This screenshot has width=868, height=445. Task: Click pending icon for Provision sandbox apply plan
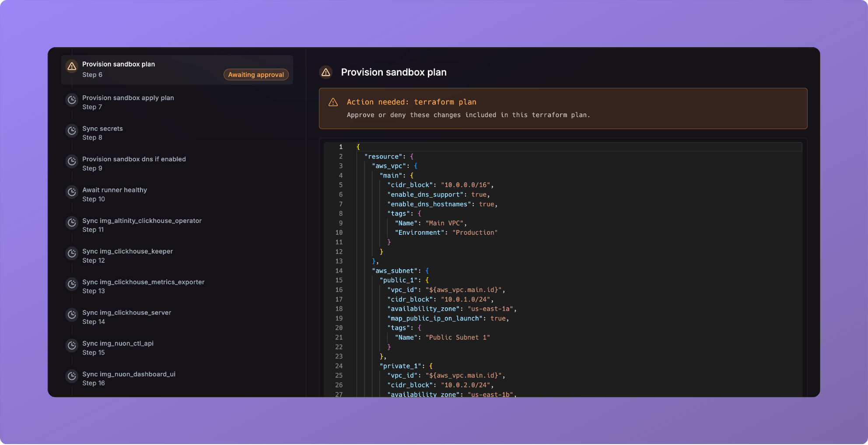coord(72,100)
